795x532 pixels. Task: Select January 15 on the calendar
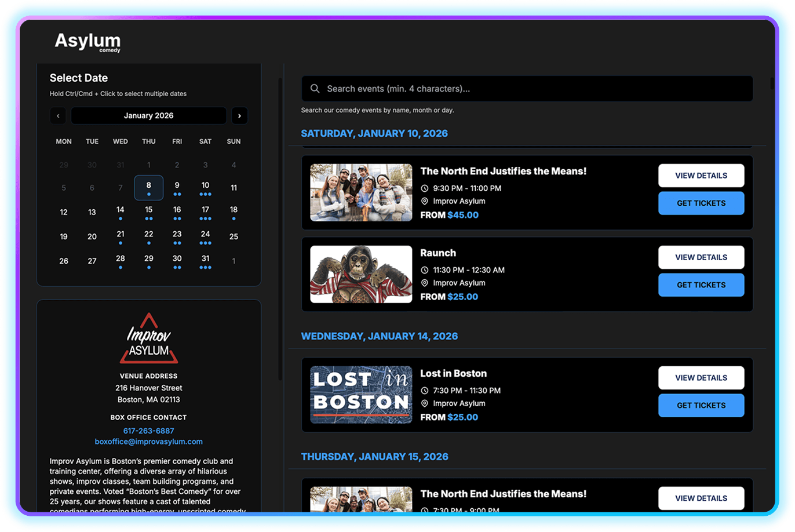(149, 212)
